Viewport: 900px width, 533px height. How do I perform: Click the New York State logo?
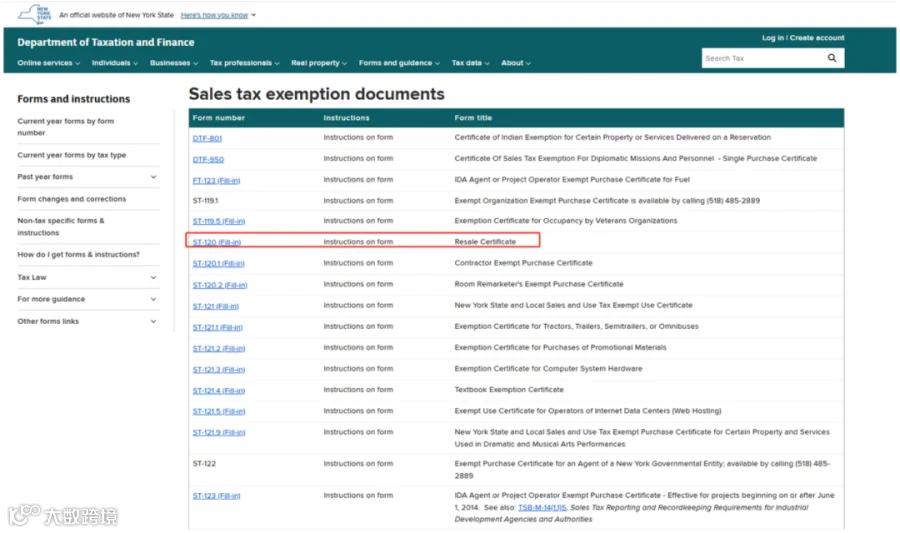click(34, 14)
